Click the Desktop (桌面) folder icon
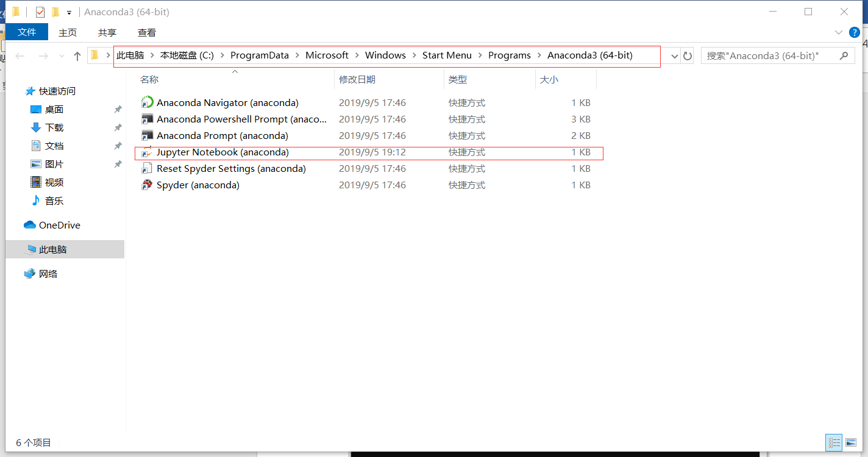This screenshot has height=457, width=868. [36, 109]
